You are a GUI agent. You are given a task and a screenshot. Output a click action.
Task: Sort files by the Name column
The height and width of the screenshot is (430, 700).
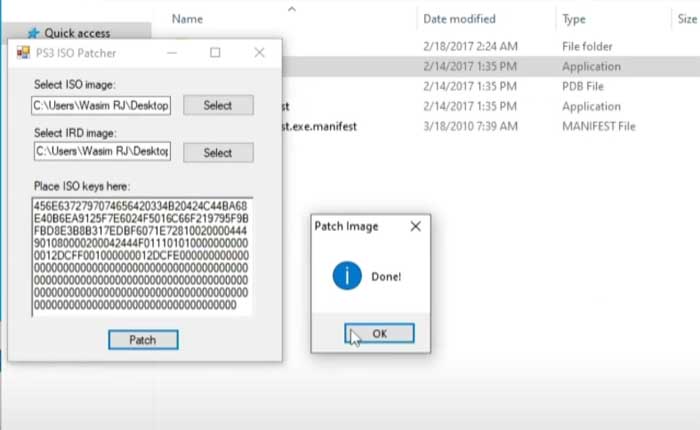187,19
